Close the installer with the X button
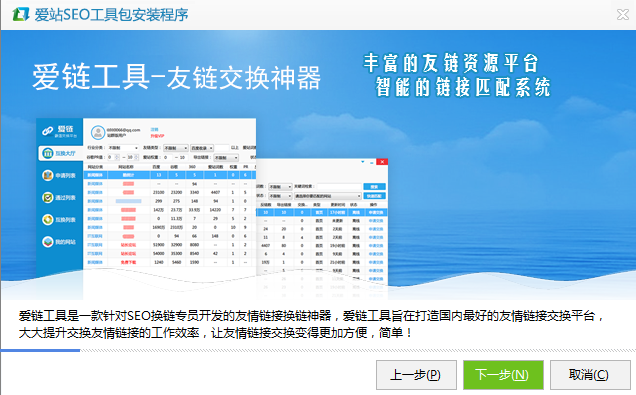The image size is (636, 395). [x=623, y=15]
